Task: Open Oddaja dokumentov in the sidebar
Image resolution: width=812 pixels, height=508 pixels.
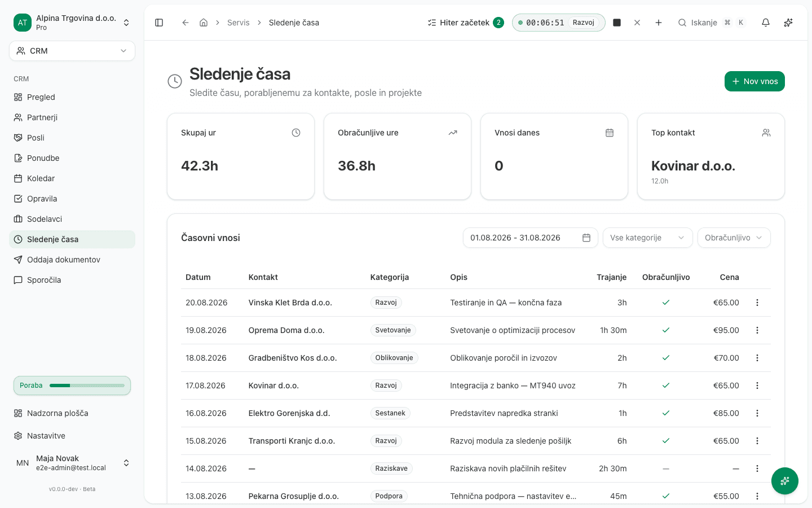Action: point(72,260)
